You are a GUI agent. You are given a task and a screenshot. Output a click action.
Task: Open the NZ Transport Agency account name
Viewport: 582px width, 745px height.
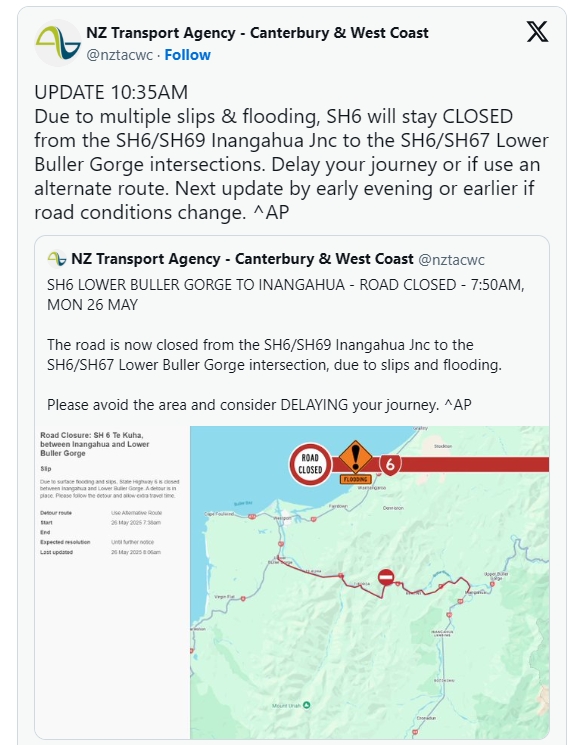(257, 33)
